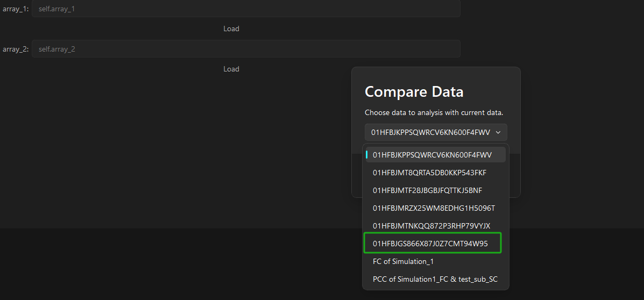Select option 01HFBJKPPSQWRCV6KN600F4FWV in the list

(432, 155)
